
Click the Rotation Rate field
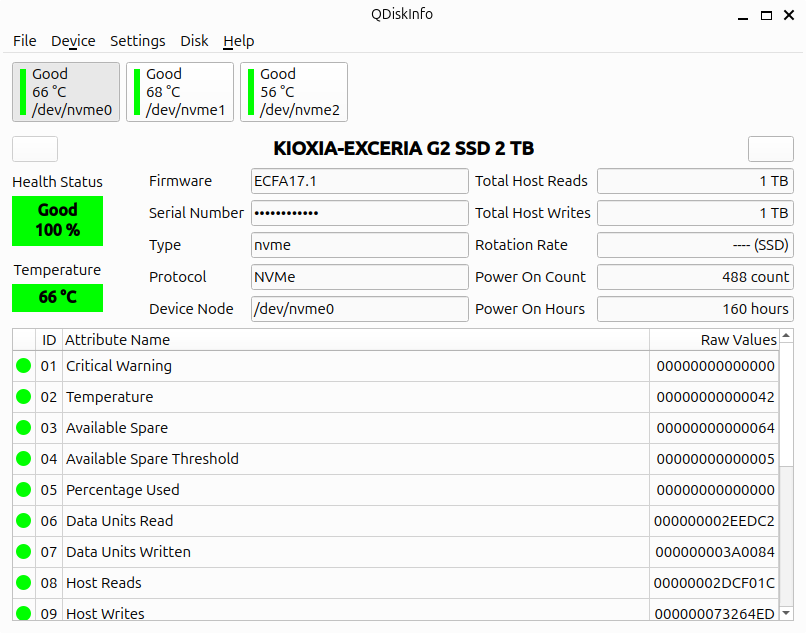695,245
